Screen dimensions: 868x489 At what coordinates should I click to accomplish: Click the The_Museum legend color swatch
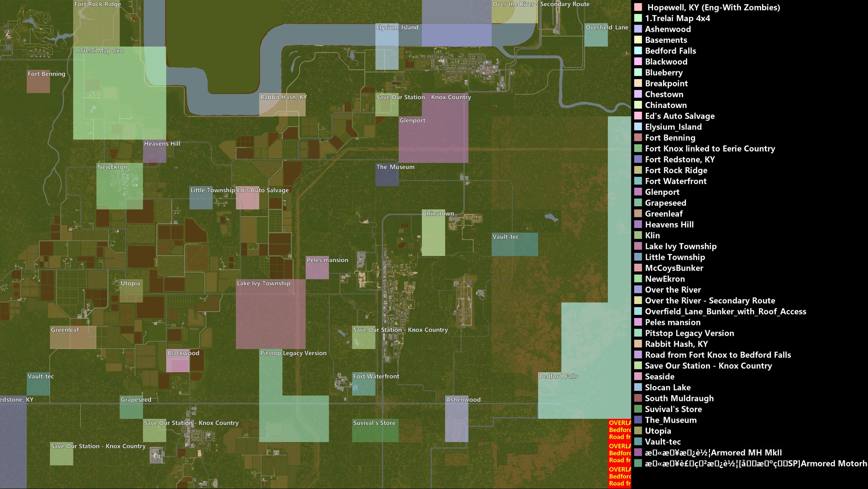pyautogui.click(x=638, y=420)
